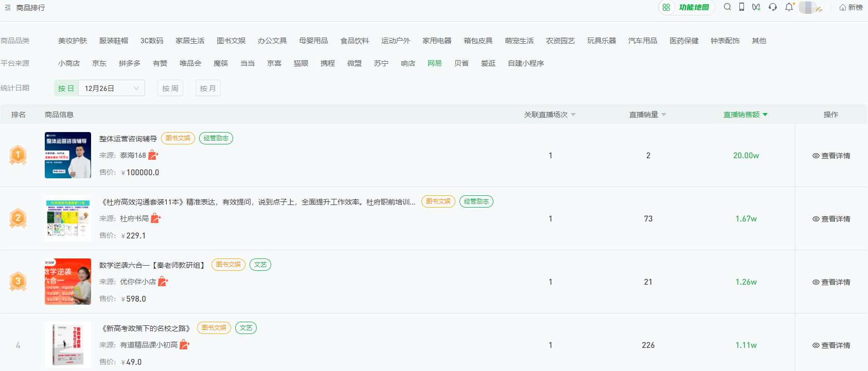Choose 拼多多 platform source
This screenshot has width=868, height=371.
[x=130, y=63]
